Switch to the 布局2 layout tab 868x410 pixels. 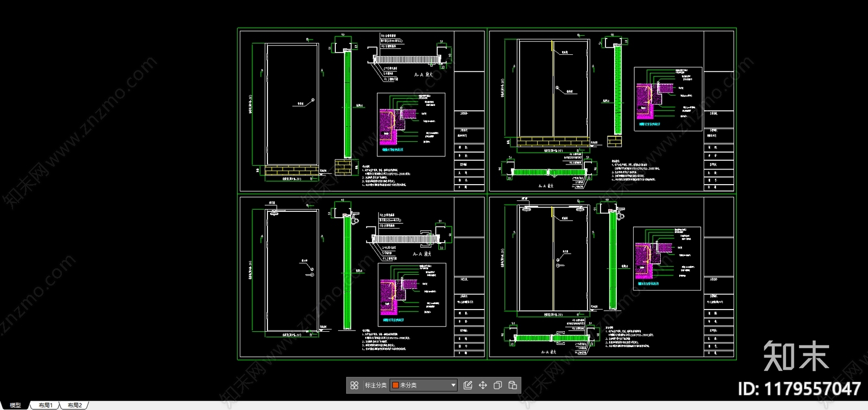tap(74, 405)
